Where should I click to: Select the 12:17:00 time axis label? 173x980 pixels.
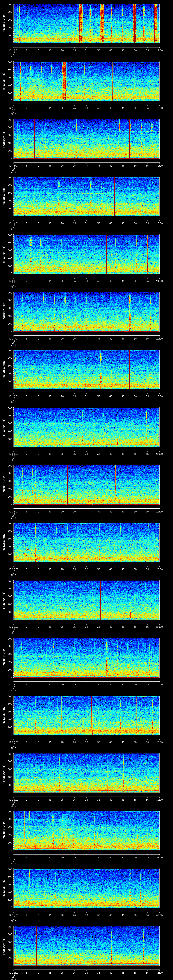(x=14, y=108)
